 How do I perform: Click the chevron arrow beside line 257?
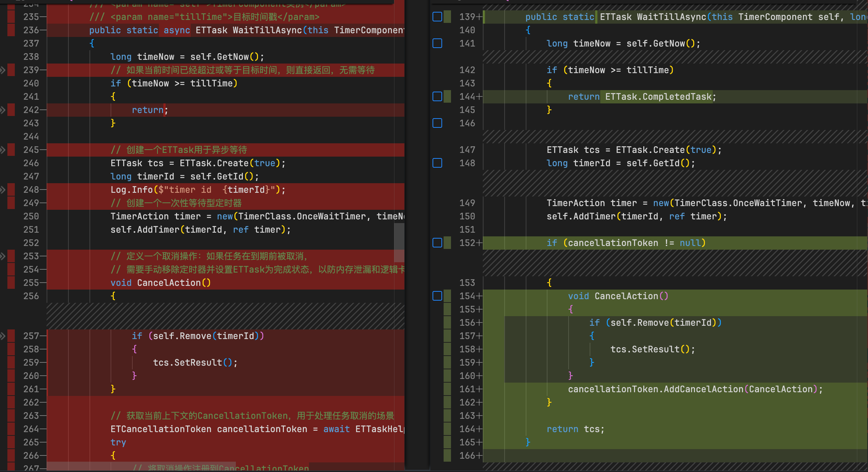click(3, 336)
